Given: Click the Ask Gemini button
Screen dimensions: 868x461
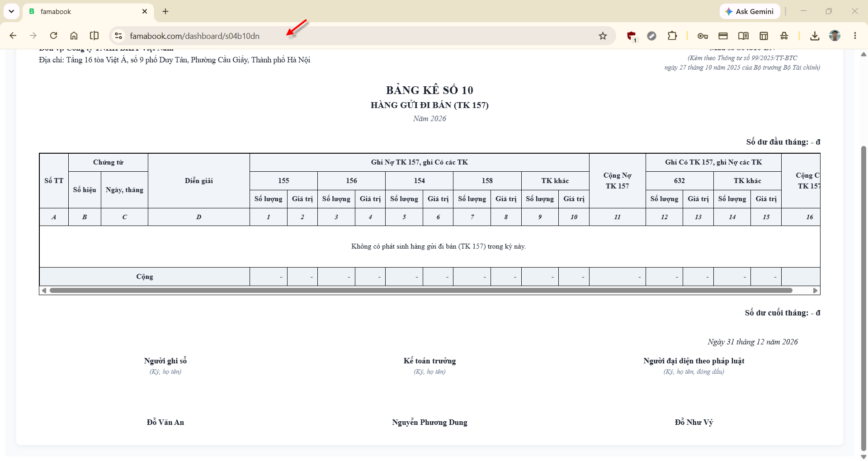Looking at the screenshot, I should click(750, 11).
